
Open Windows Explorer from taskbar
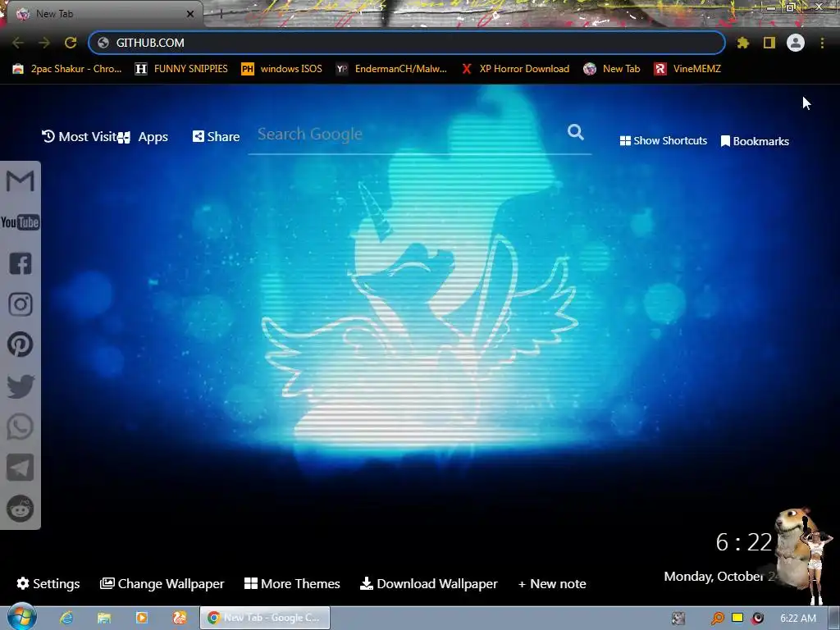tap(104, 618)
